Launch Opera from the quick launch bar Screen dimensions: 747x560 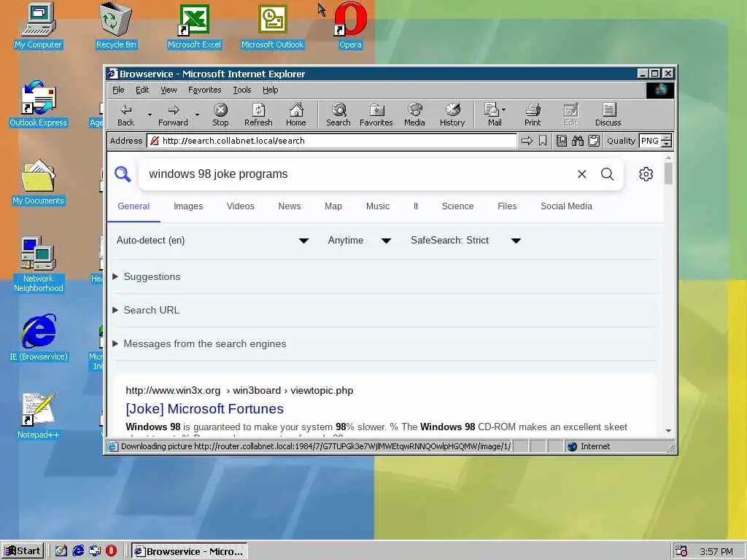111,551
